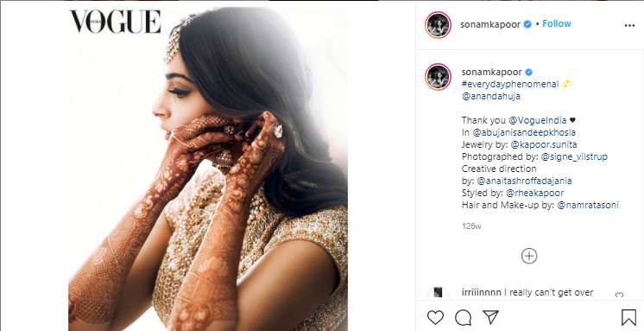This screenshot has height=331, width=644.
Task: Visit the @anaitashroffadajania profile
Action: [525, 181]
